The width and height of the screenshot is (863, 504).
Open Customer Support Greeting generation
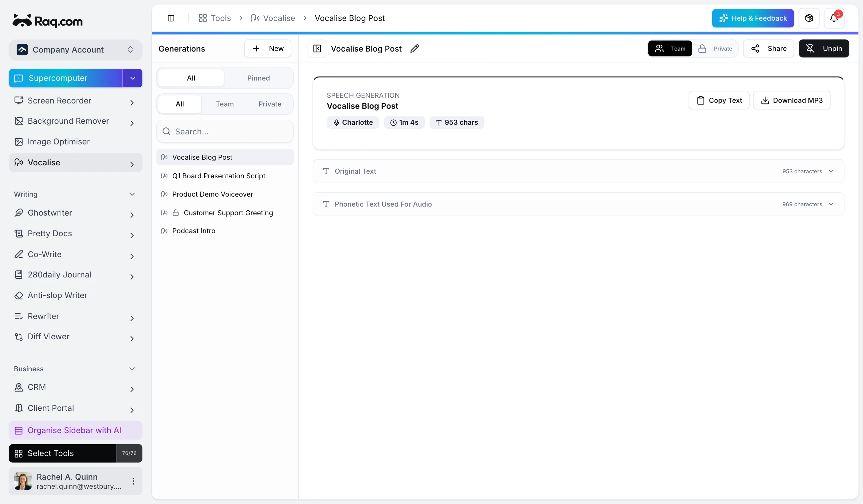pos(225,213)
